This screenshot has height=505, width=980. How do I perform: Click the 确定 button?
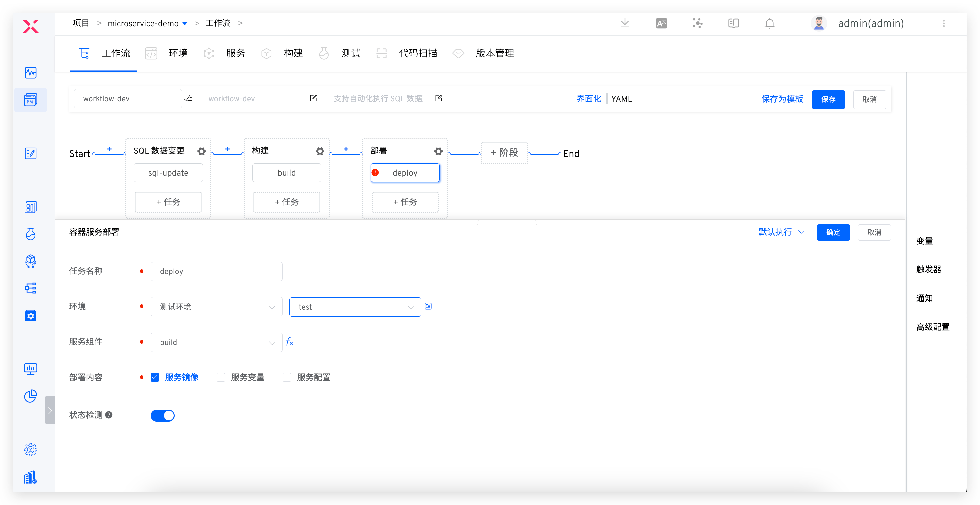coord(833,232)
